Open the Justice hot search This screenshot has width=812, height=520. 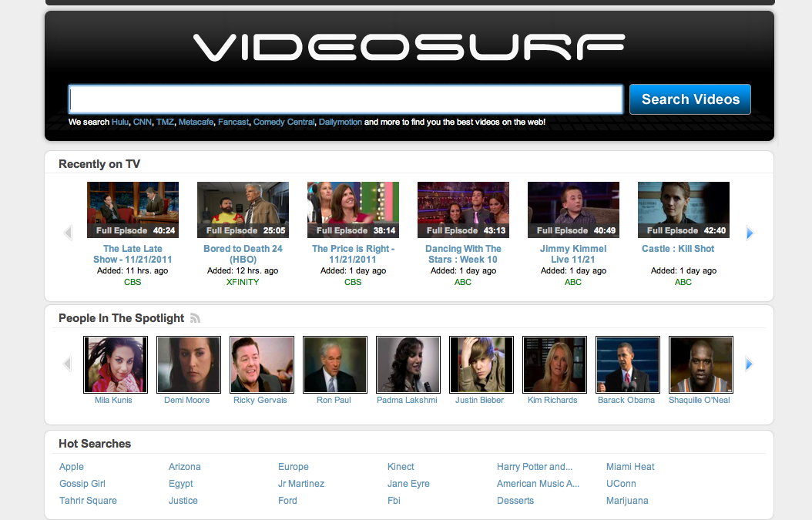(183, 501)
